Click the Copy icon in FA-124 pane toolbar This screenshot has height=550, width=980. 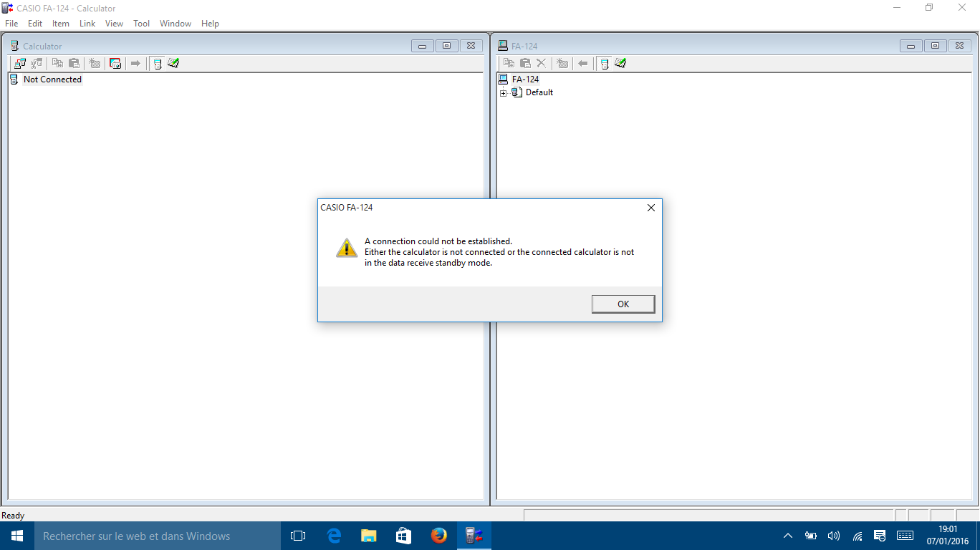[x=509, y=63]
